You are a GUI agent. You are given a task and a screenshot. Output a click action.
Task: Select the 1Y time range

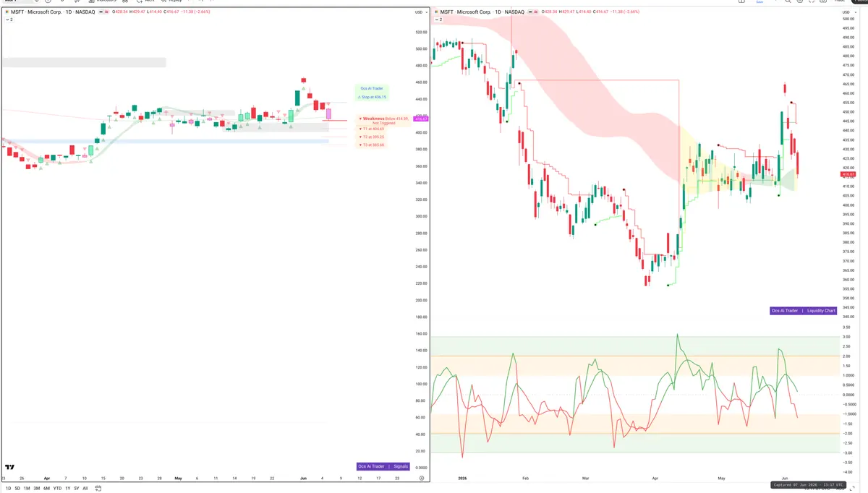point(67,488)
